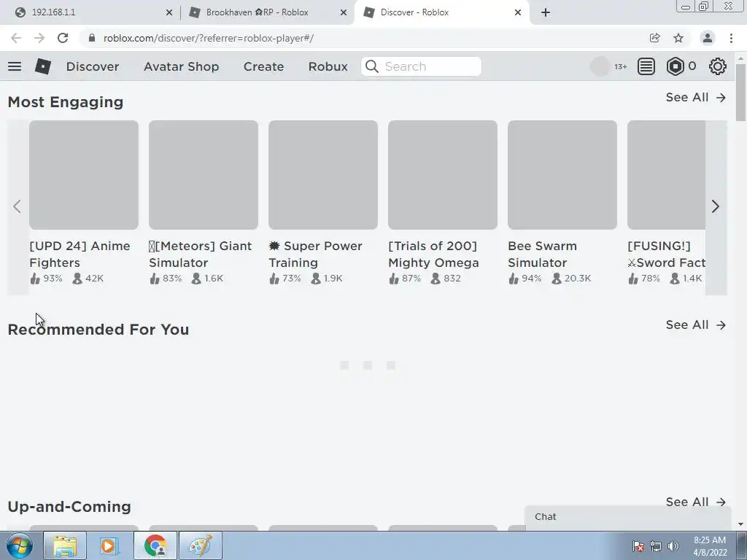Open Chrome's three-dot menu

click(731, 38)
